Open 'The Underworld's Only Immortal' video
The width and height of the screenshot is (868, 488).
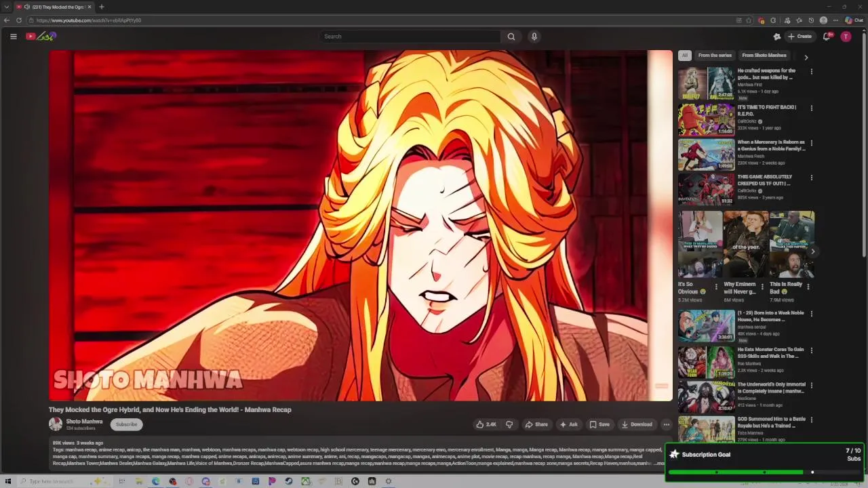click(771, 388)
